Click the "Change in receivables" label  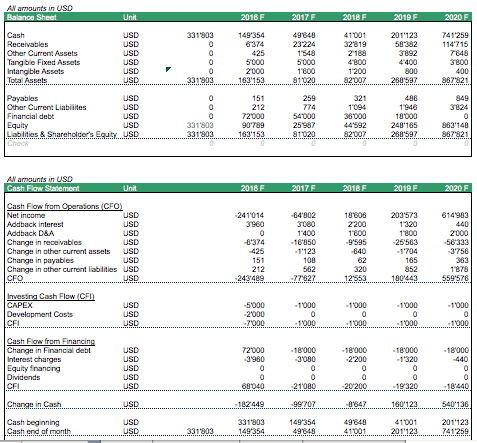click(44, 242)
